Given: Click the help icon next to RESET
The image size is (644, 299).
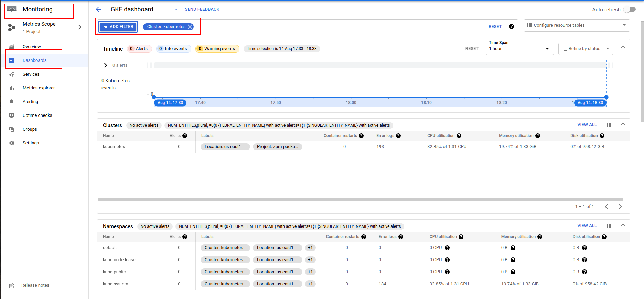Looking at the screenshot, I should click(512, 27).
